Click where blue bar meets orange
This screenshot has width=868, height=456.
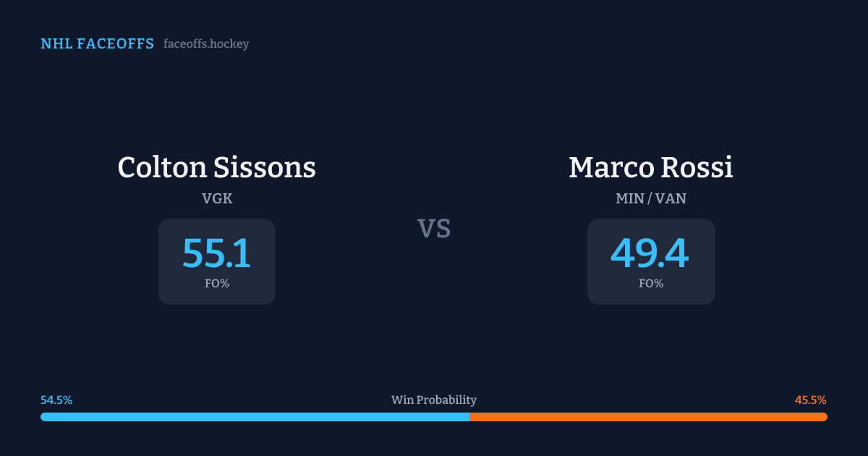[x=469, y=417]
